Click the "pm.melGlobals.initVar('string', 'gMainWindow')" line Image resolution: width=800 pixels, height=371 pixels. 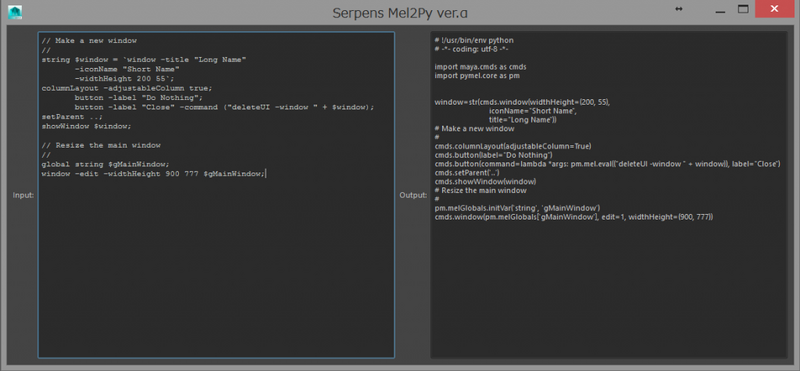click(x=517, y=208)
